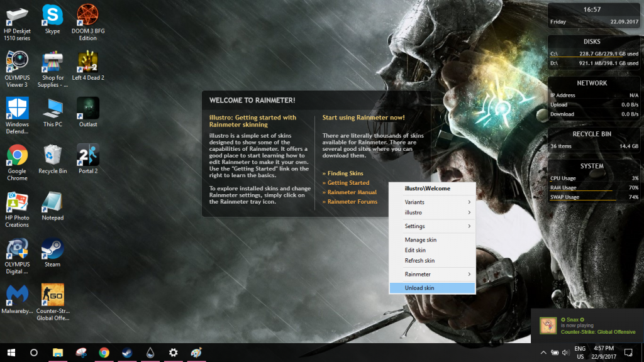
Task: Click the CPU Usage row
Action: click(x=594, y=178)
